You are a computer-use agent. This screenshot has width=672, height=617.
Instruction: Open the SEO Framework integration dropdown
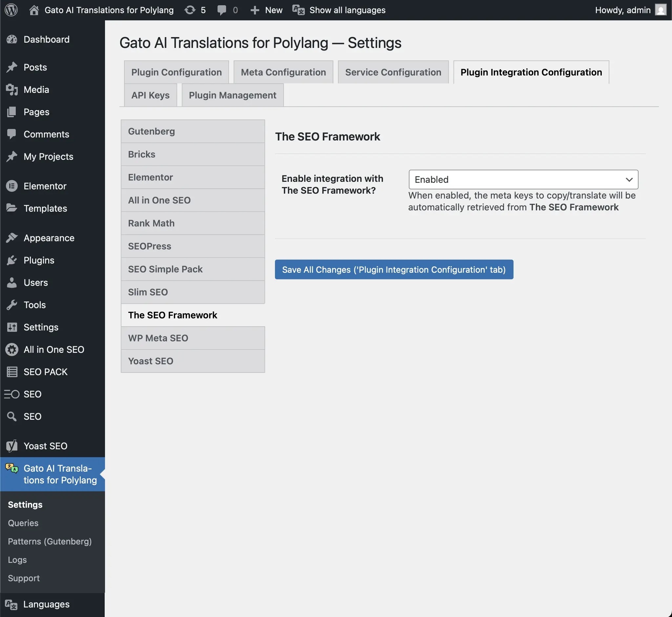523,180
